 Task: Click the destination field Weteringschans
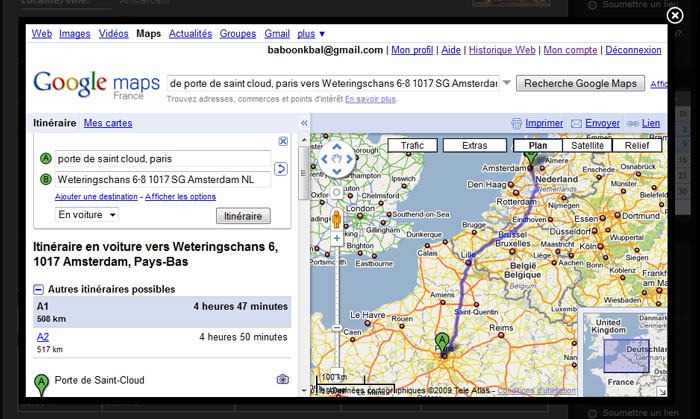click(162, 179)
